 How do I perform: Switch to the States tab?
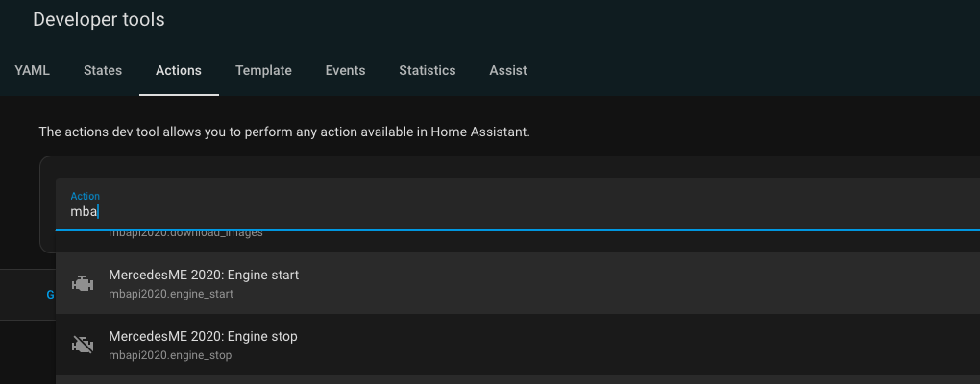pyautogui.click(x=103, y=70)
